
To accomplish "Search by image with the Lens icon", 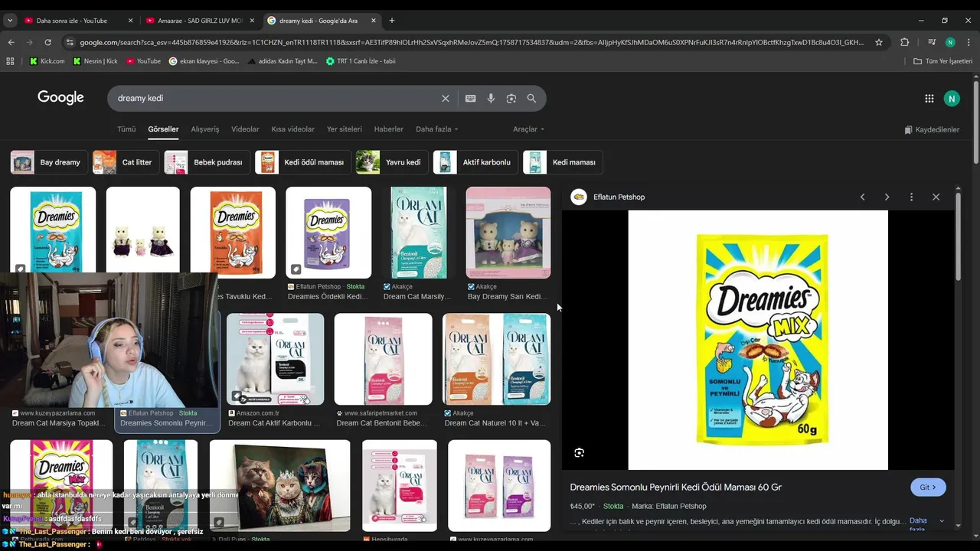I will click(x=511, y=99).
